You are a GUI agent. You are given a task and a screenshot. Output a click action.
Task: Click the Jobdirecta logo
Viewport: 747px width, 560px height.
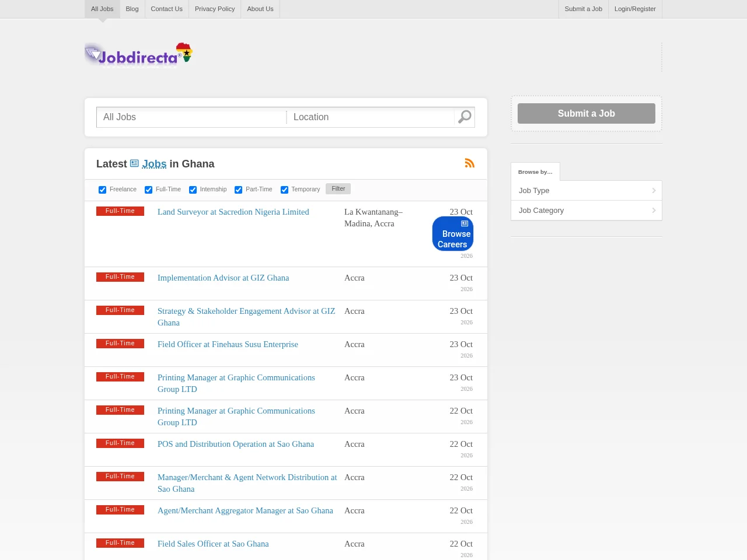click(x=139, y=55)
